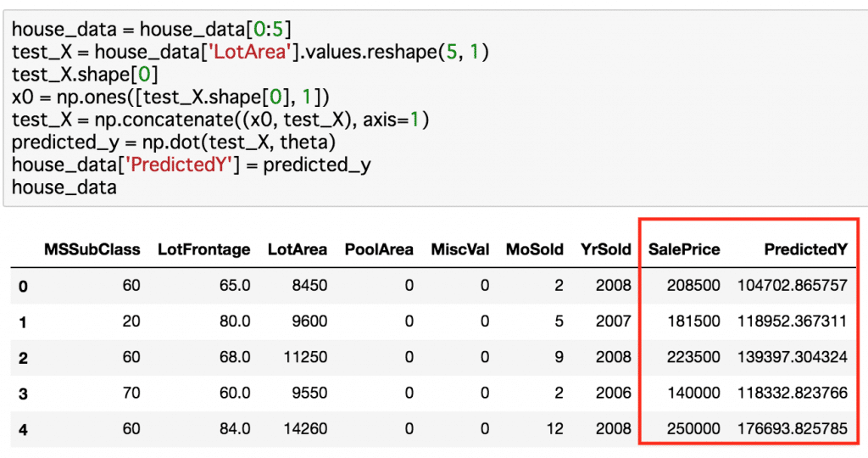
Task: Click the predicted value 176693.825785
Action: tap(793, 428)
